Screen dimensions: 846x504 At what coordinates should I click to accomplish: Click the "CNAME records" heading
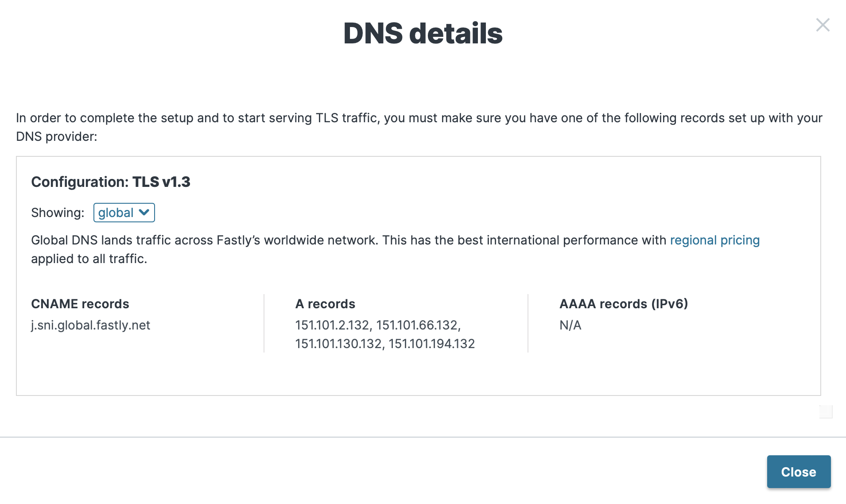pos(80,304)
